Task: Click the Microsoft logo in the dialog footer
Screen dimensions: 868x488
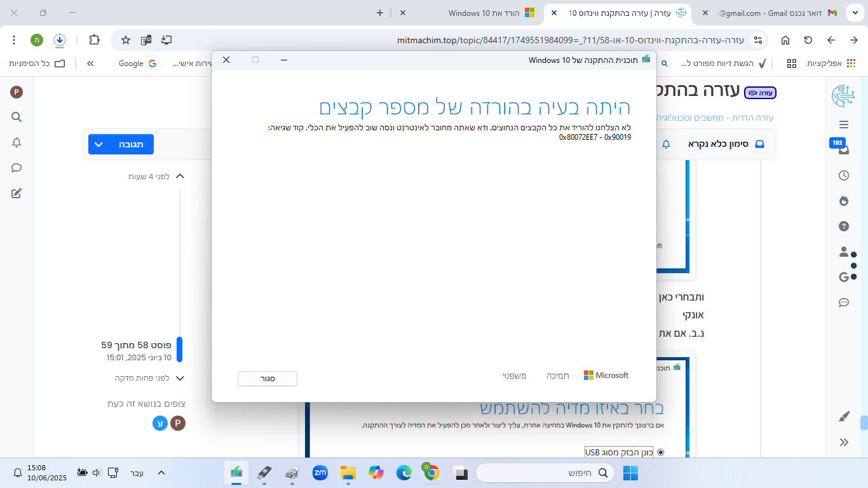Action: tap(606, 376)
